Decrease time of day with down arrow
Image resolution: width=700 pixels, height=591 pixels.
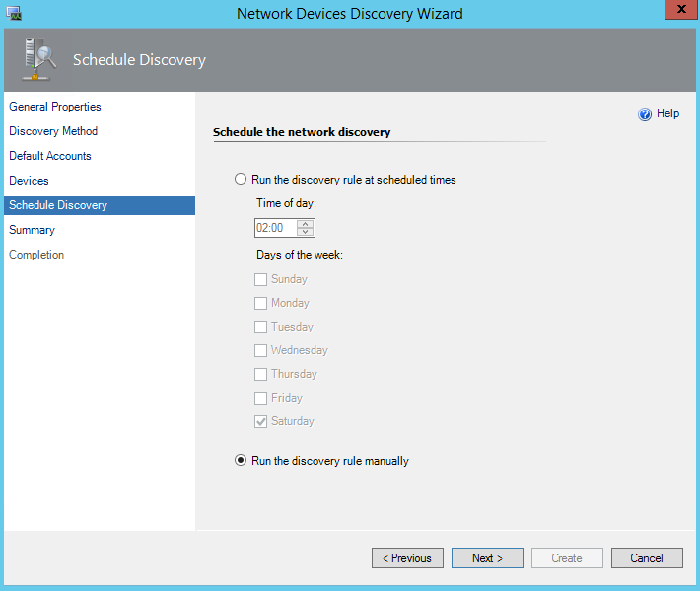[305, 233]
